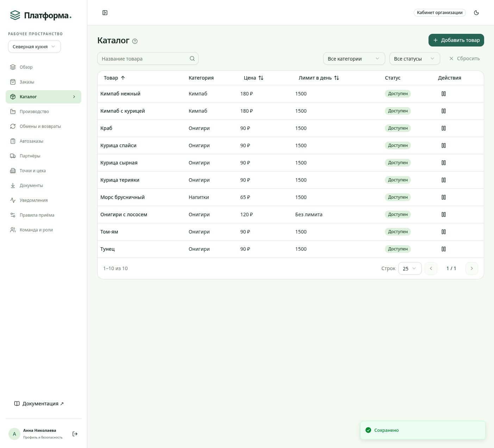Open Документация external link
The image size is (494, 448).
(x=39, y=404)
